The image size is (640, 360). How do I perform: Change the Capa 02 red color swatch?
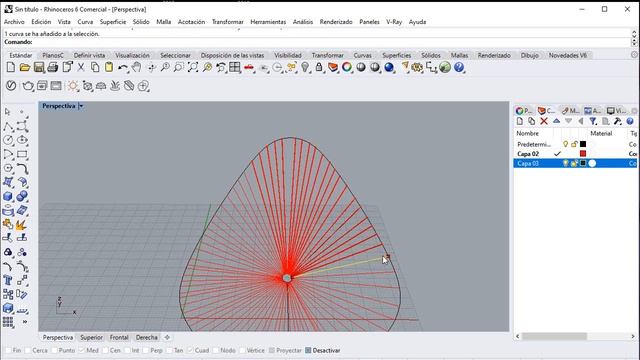tap(583, 154)
